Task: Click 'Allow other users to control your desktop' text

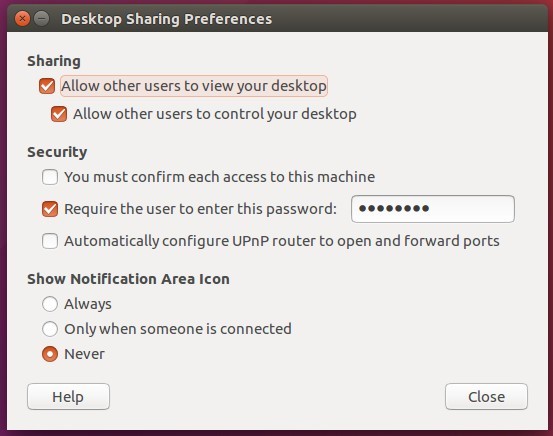Action: pyautogui.click(x=215, y=114)
